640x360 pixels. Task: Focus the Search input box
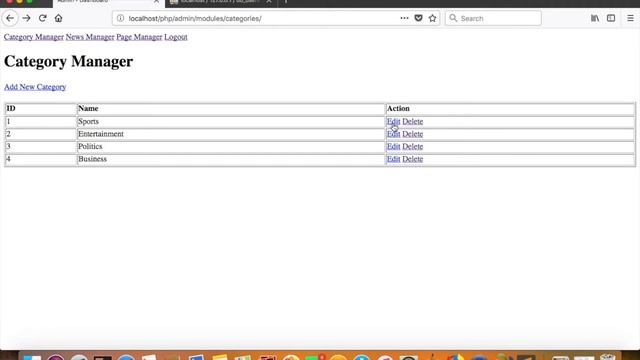coord(493,18)
